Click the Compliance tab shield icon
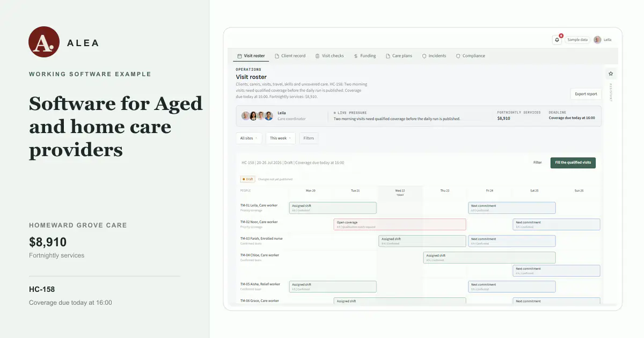Viewport: 644px width, 338px height. click(x=458, y=56)
